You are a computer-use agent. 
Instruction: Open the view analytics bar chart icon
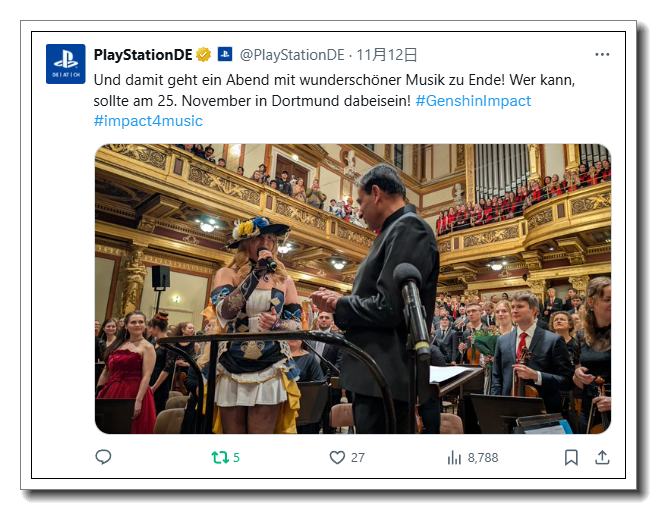tap(454, 458)
